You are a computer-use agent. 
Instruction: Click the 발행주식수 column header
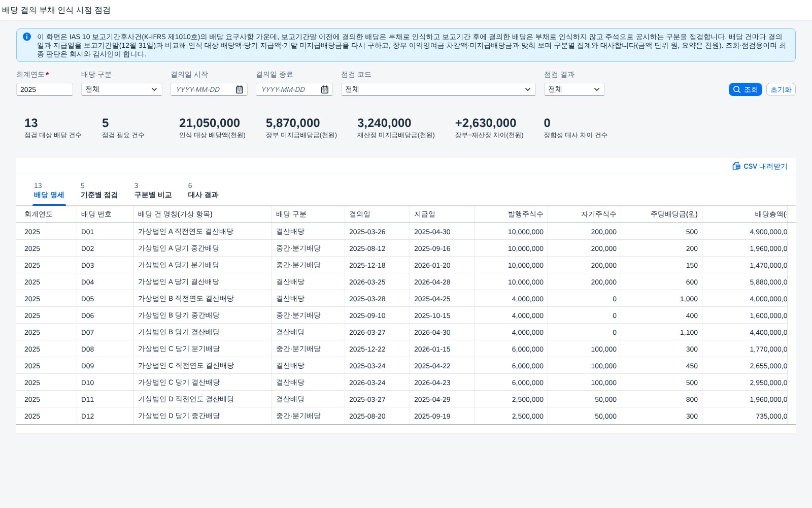[511, 214]
